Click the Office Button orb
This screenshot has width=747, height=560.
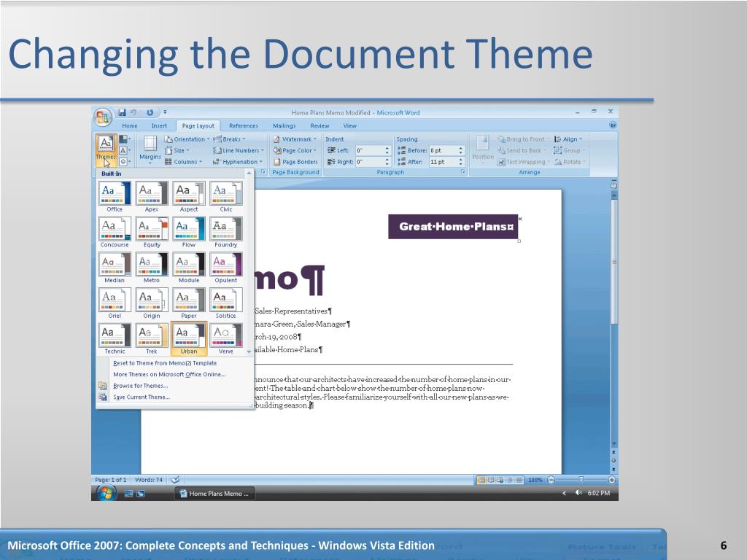point(103,117)
